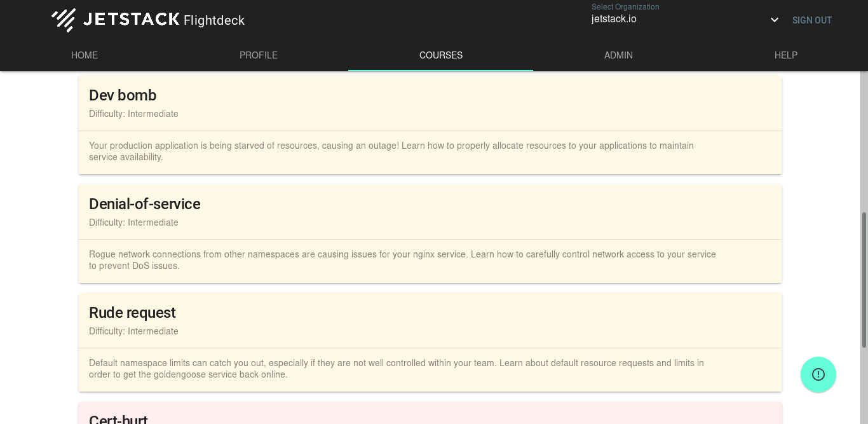The image size is (868, 424).
Task: Click the Rude request description text
Action: tap(396, 369)
